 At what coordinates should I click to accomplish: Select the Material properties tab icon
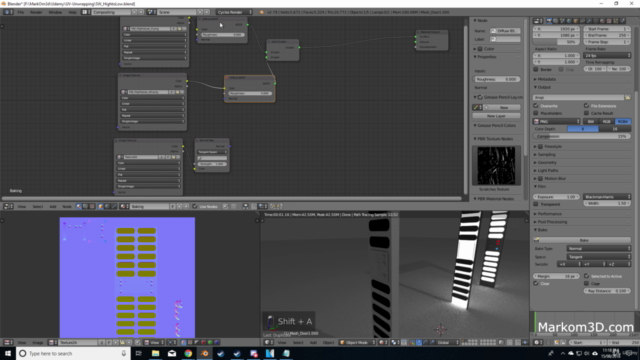pos(603,21)
